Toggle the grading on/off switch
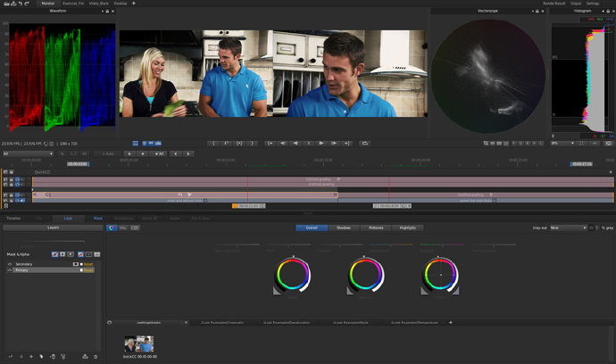This screenshot has width=616, height=364. (113, 227)
